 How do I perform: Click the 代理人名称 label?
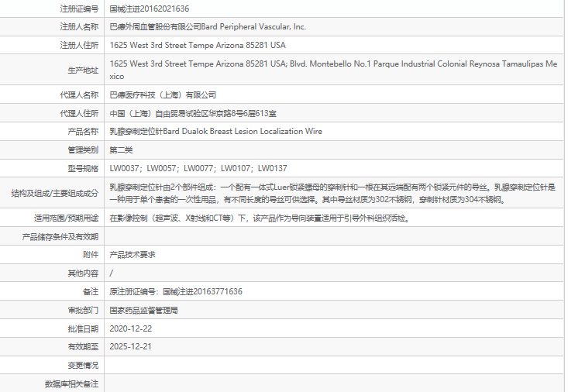click(79, 95)
